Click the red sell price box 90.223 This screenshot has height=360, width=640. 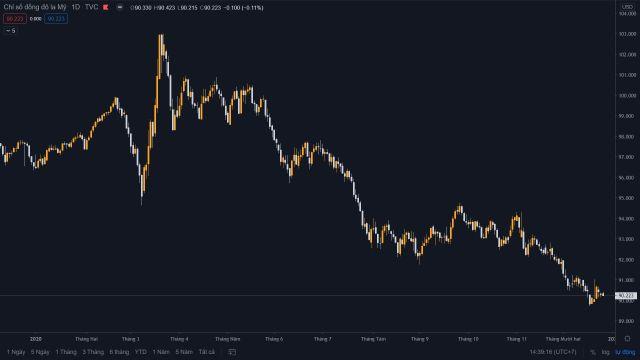coord(15,19)
